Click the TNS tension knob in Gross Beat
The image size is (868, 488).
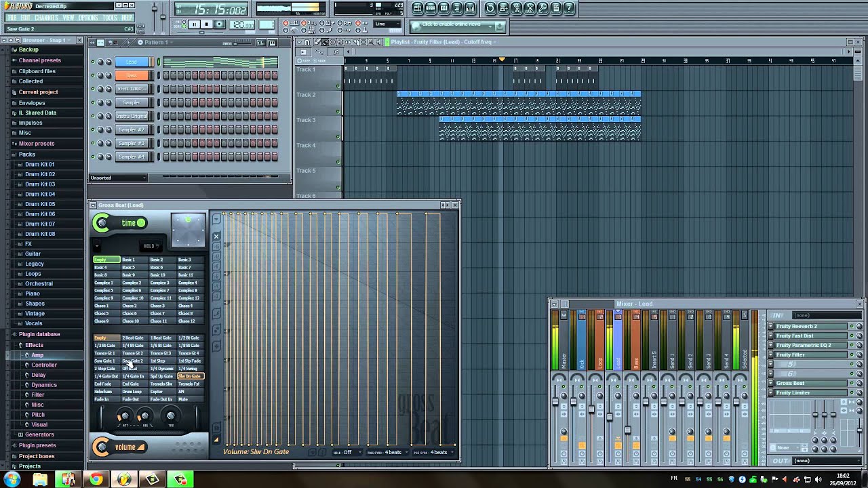click(171, 416)
